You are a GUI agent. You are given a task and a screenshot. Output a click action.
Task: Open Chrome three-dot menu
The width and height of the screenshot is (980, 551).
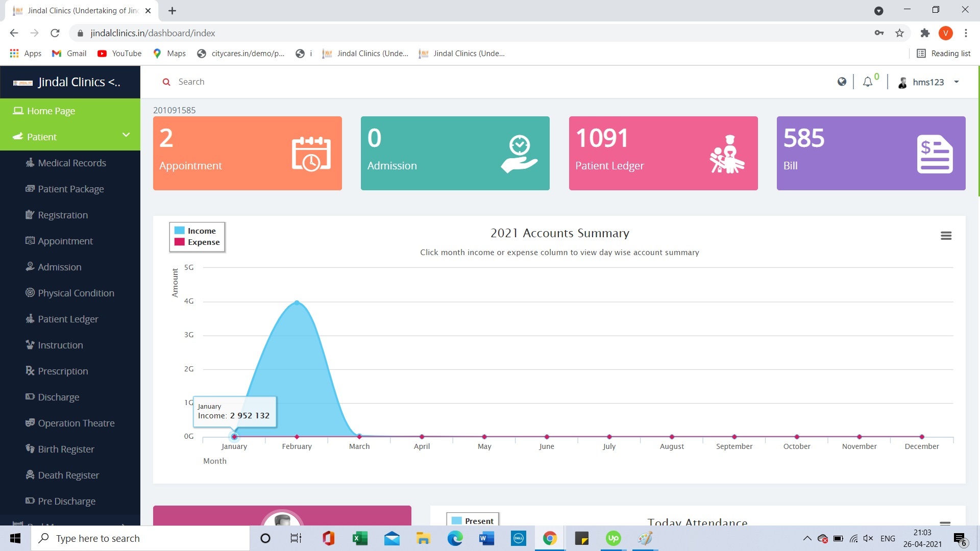pos(966,33)
